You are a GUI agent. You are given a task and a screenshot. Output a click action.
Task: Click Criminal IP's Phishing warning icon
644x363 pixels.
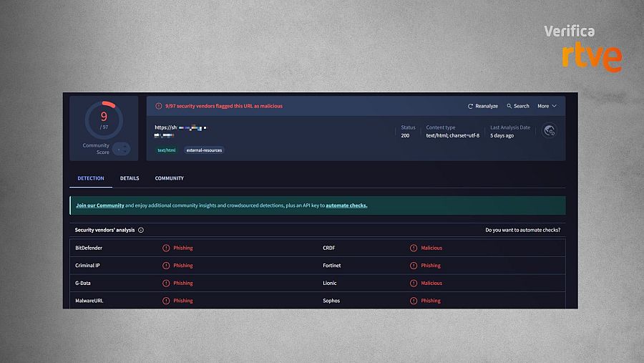pyautogui.click(x=166, y=266)
